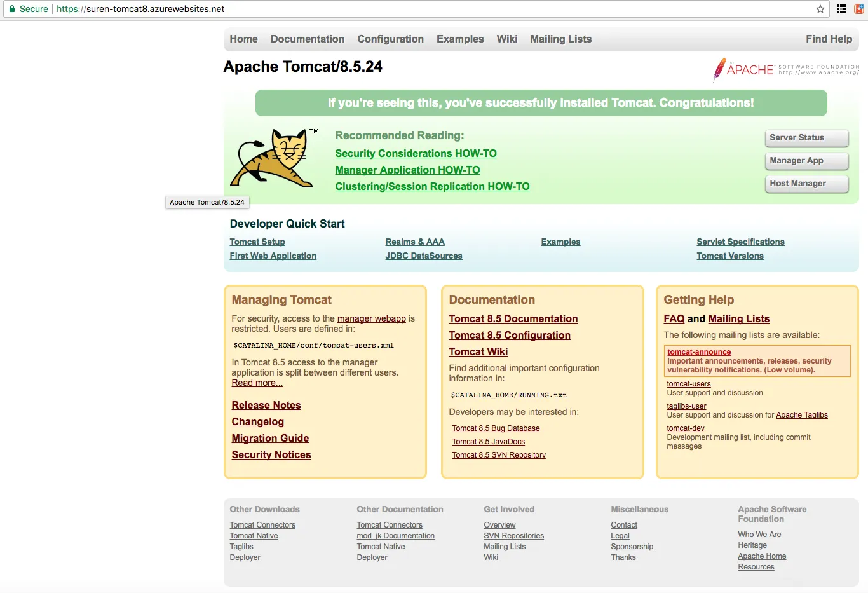Select Configuration in the top navigation bar
868x593 pixels.
coord(390,39)
